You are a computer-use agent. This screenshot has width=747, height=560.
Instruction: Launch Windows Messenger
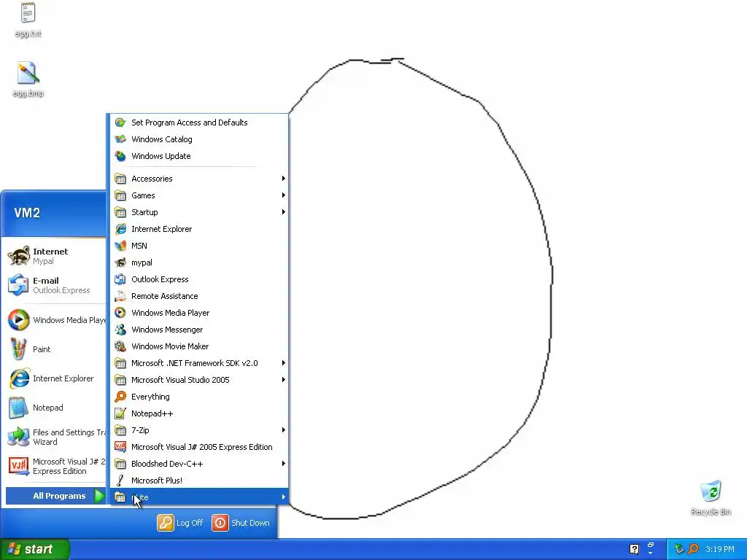198,330
